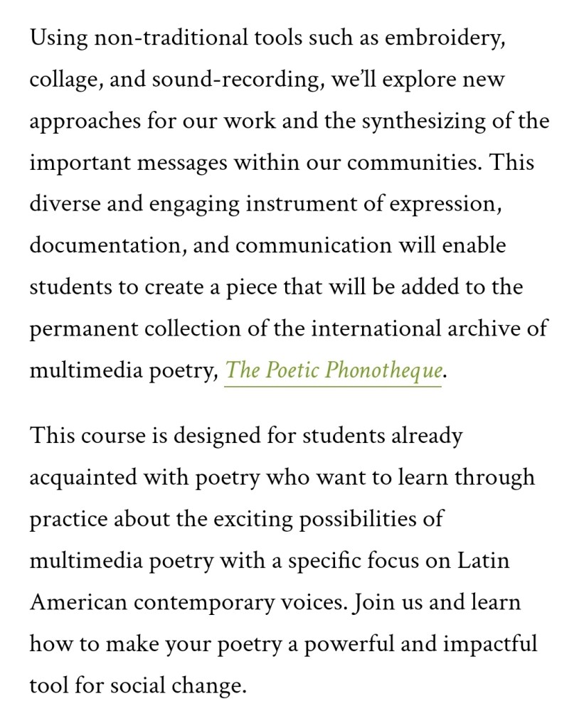Click the word "impactful"
This screenshot has height=728, width=584.
click(x=490, y=644)
